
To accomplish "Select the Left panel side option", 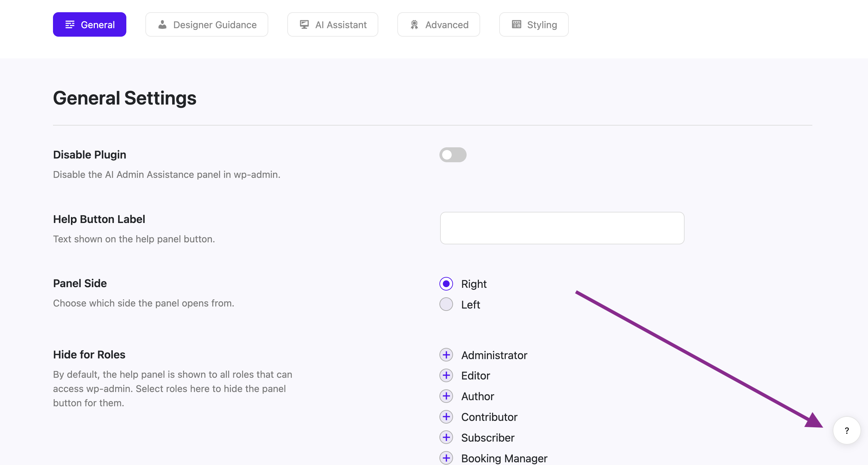I will click(446, 304).
